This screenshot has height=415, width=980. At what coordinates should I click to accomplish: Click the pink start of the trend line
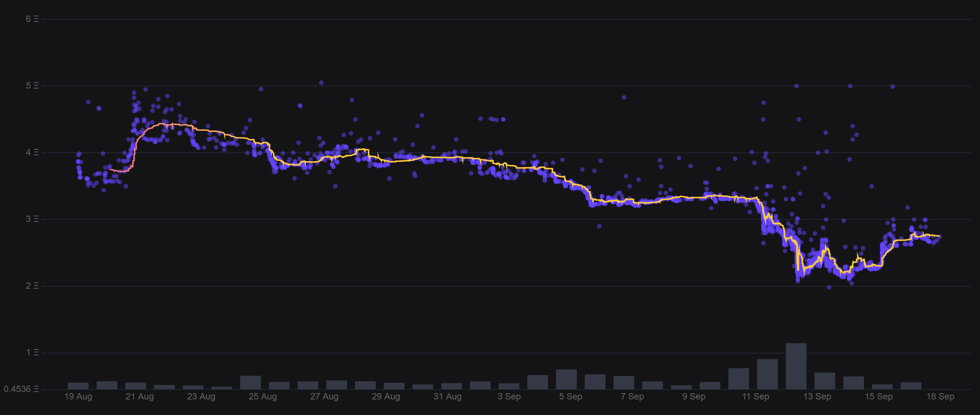[111, 169]
